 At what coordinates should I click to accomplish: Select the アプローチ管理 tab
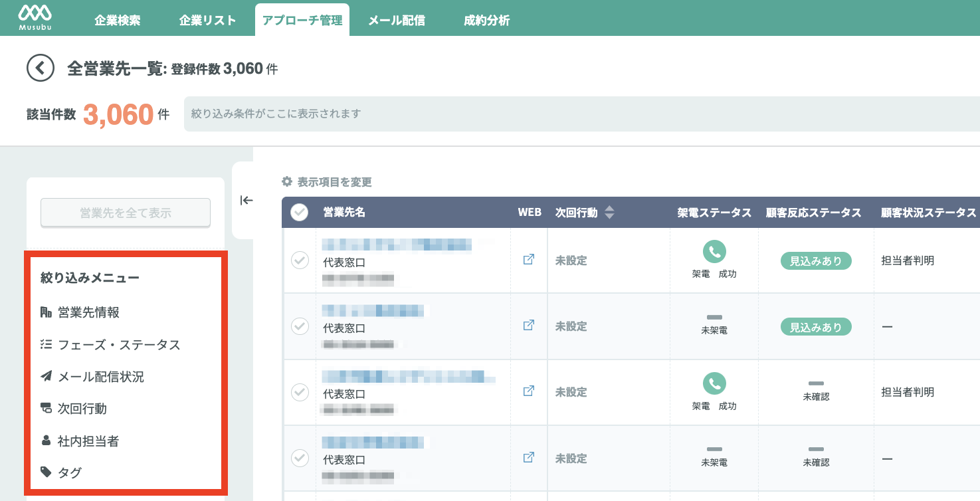(x=302, y=20)
